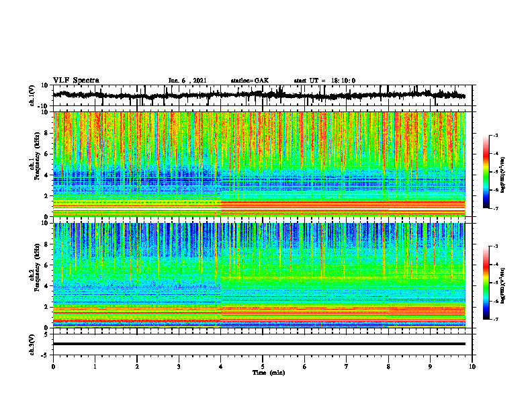
Task: Click the "-7" value on the ch.2 color bar
Action: [496, 319]
